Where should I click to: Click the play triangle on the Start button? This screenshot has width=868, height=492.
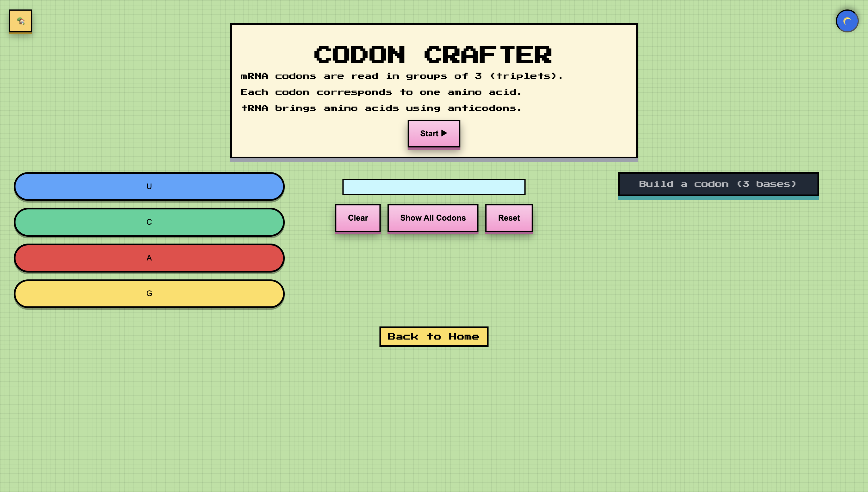[x=444, y=133]
